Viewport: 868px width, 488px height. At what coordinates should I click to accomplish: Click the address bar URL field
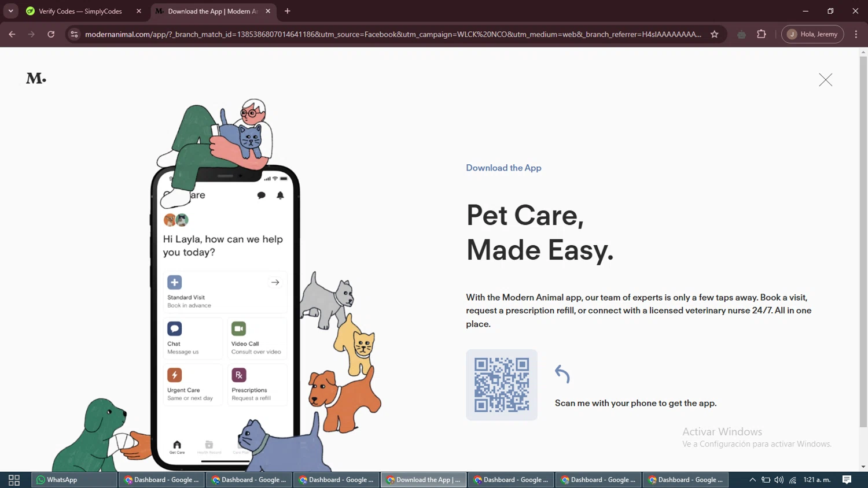pyautogui.click(x=393, y=34)
